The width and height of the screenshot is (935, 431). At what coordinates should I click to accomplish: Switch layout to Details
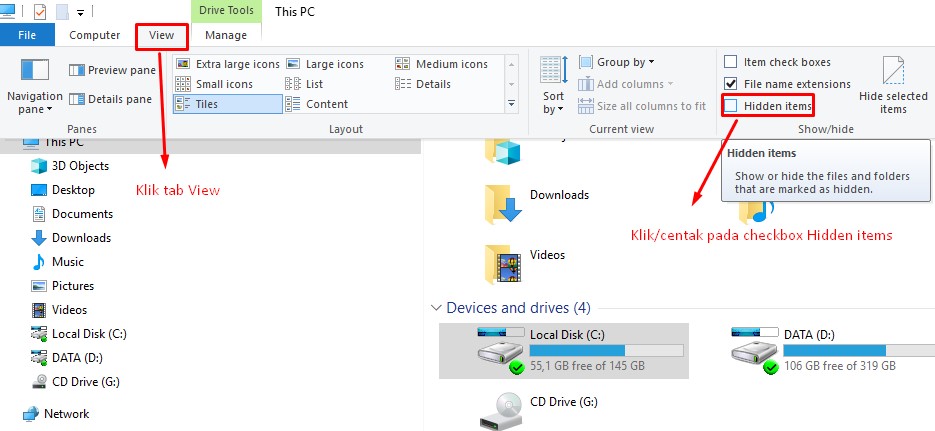click(423, 84)
